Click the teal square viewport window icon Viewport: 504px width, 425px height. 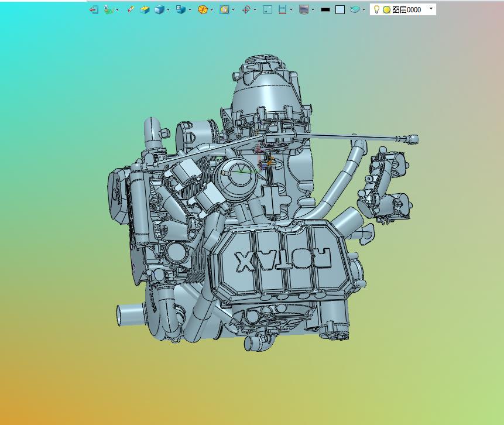[x=268, y=9]
